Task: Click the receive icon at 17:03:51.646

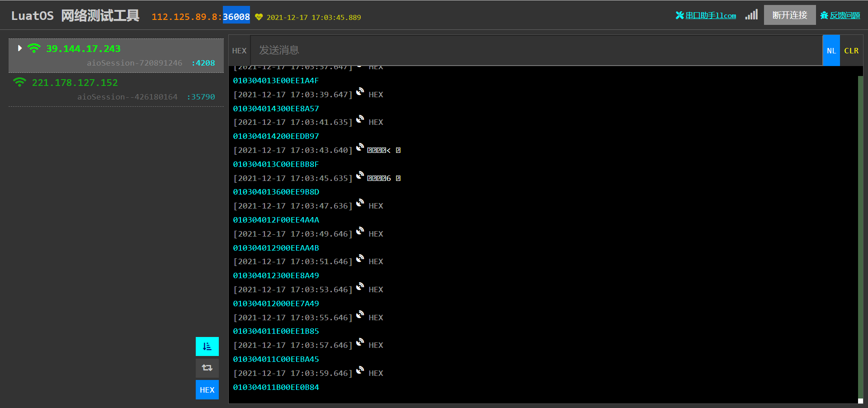Action: (360, 258)
